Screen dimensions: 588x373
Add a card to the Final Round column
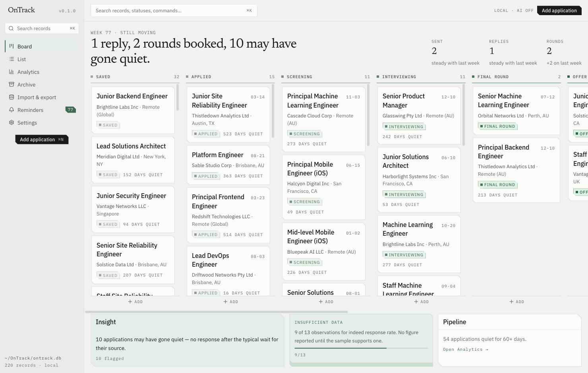[517, 302]
